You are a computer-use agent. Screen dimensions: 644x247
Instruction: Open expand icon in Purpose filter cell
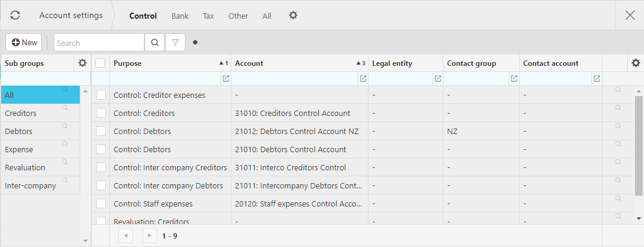coord(225,79)
